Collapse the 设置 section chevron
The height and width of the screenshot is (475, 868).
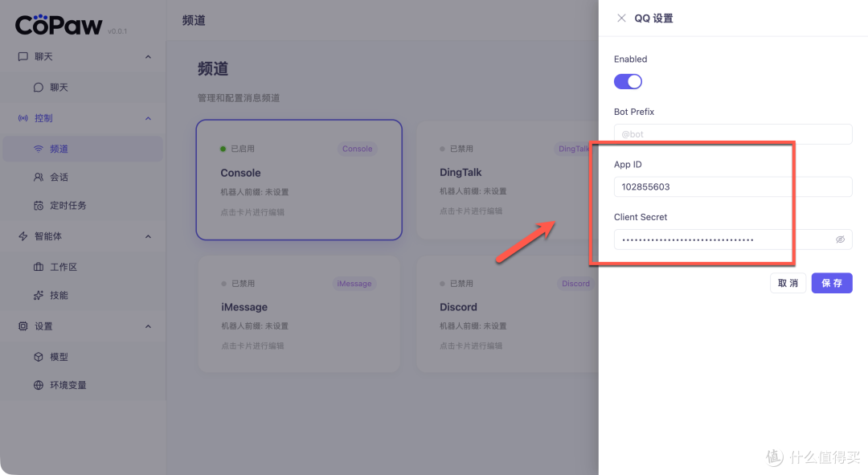tap(148, 326)
